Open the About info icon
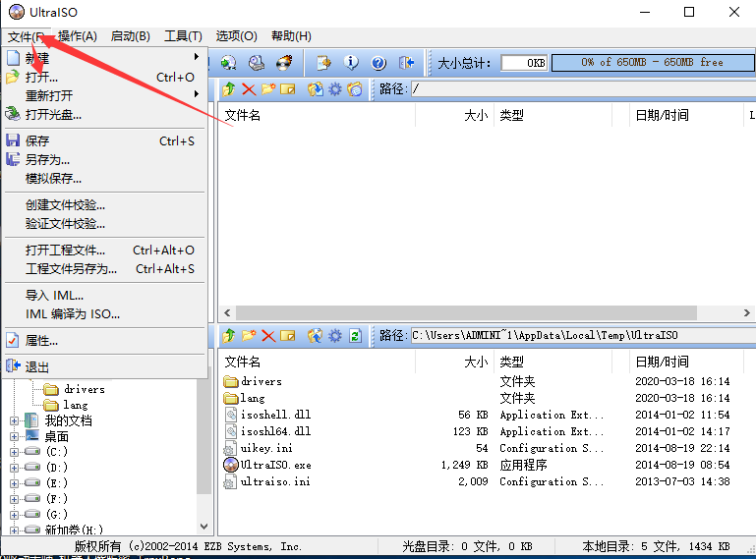Image resolution: width=756 pixels, height=559 pixels. 351,63
